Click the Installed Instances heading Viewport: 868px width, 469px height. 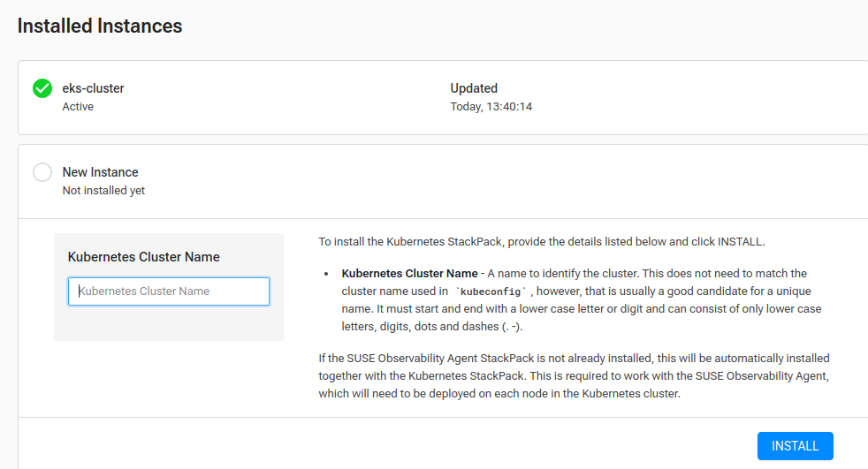(100, 26)
